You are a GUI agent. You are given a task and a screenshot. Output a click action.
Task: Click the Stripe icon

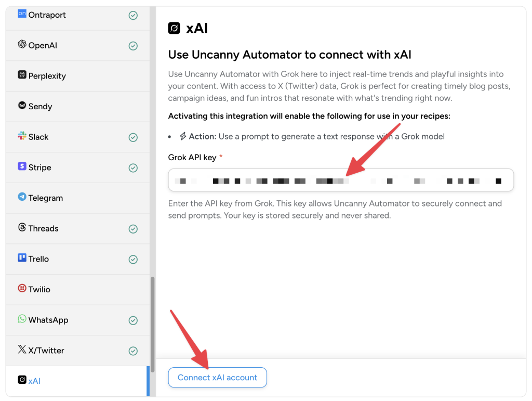coord(22,167)
